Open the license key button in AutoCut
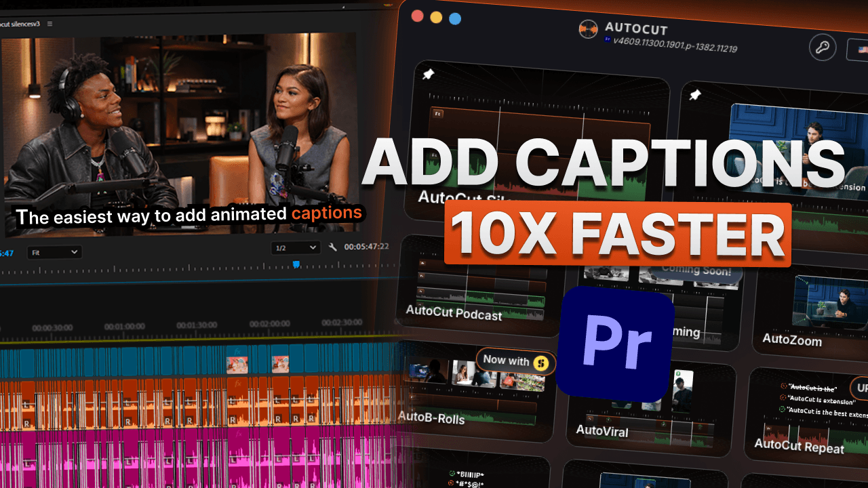868x488 pixels. pyautogui.click(x=822, y=47)
